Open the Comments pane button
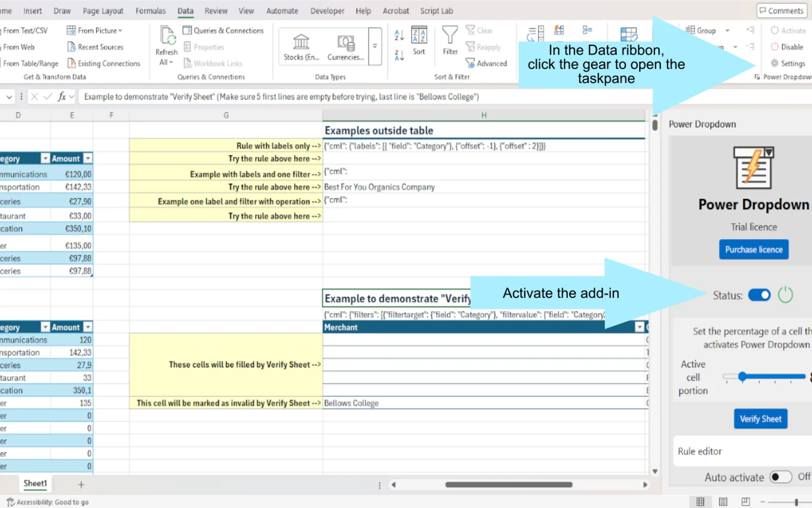812x508 pixels. tap(782, 11)
